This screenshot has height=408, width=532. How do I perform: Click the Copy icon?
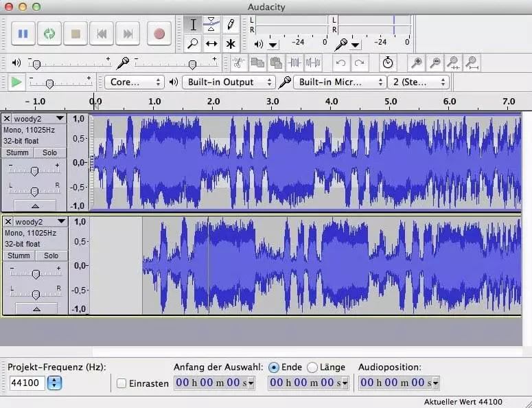coord(257,63)
